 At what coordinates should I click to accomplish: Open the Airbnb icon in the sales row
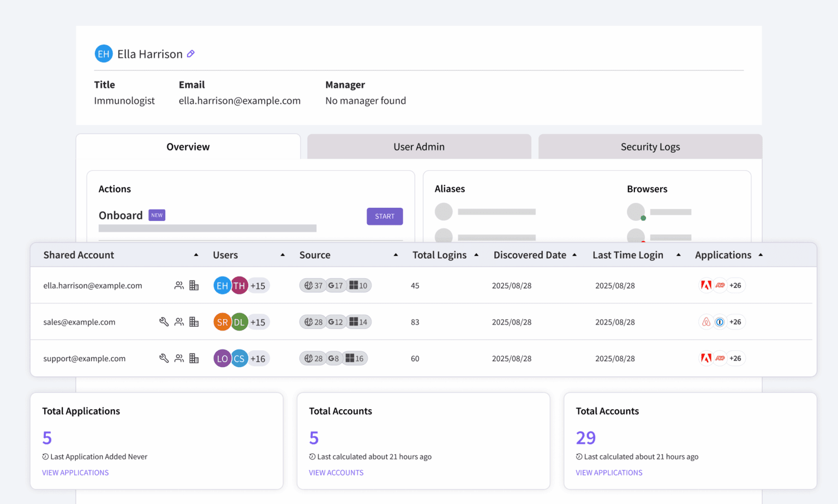point(706,322)
